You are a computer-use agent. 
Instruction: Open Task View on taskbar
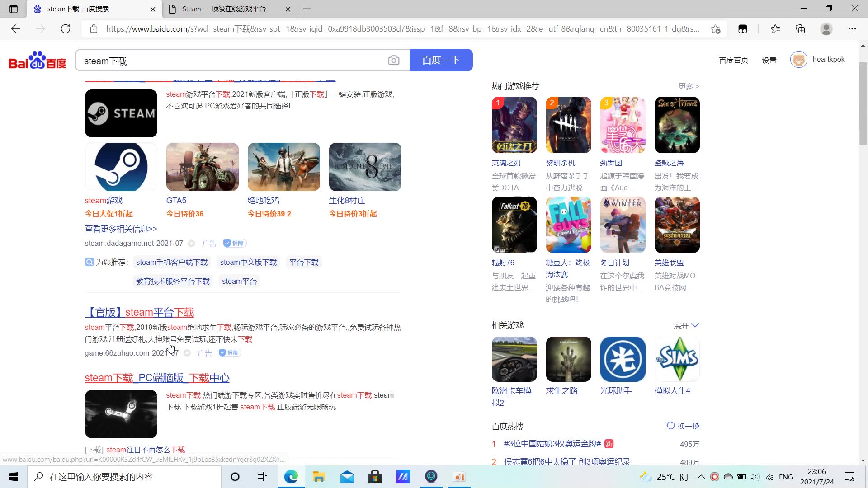pos(262,477)
